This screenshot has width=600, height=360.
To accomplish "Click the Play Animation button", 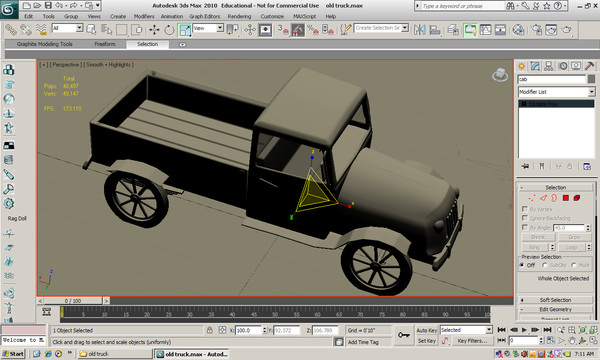I will point(524,330).
